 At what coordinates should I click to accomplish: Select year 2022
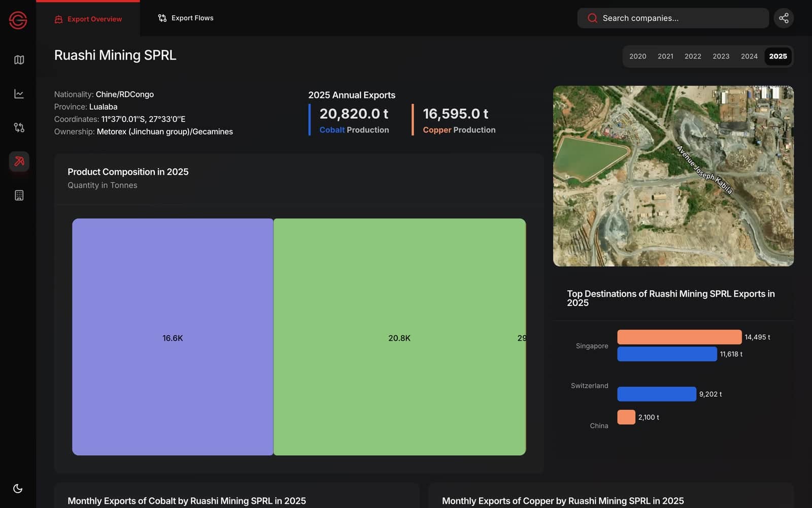point(693,56)
